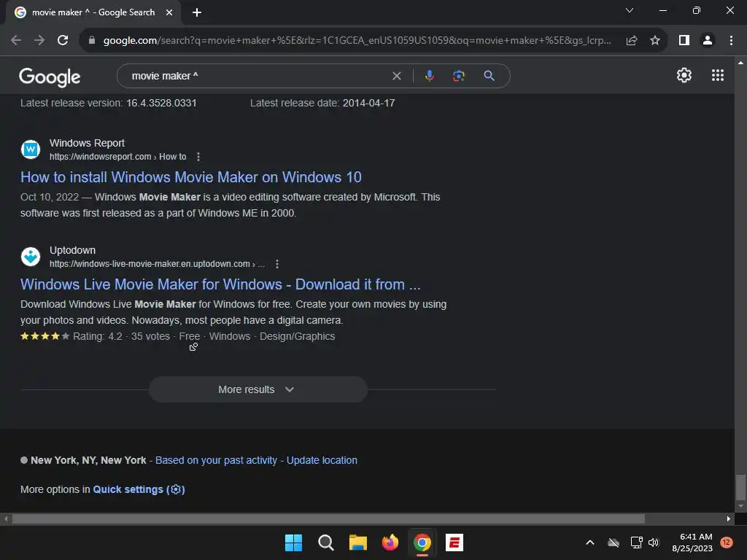
Task: Click the New York, NY, New York text
Action: 88,461
